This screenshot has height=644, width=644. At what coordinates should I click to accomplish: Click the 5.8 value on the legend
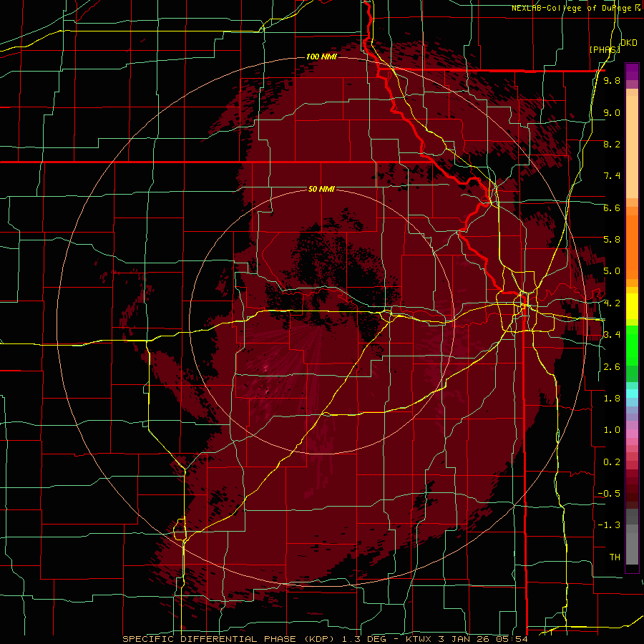pyautogui.click(x=612, y=240)
